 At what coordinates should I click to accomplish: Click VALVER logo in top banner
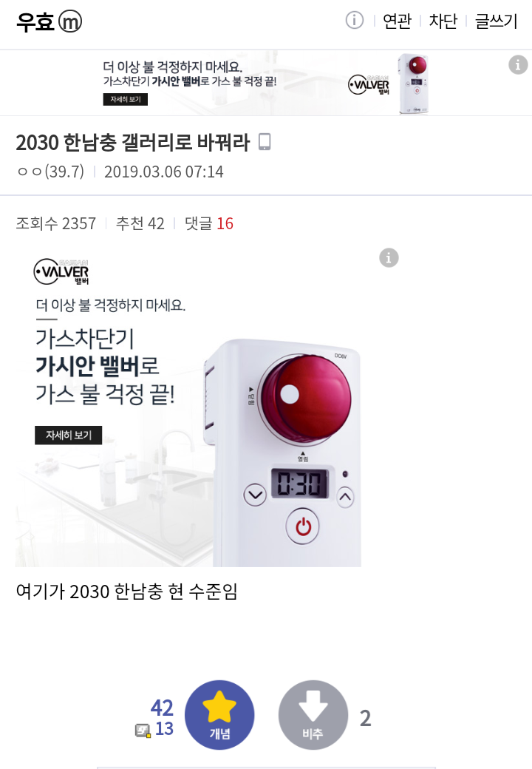pos(369,84)
